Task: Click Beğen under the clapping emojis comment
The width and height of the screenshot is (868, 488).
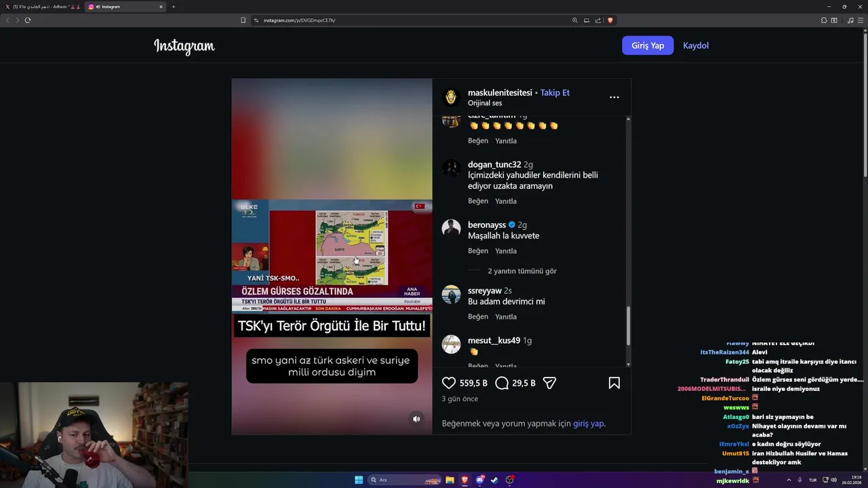Action: (x=478, y=141)
